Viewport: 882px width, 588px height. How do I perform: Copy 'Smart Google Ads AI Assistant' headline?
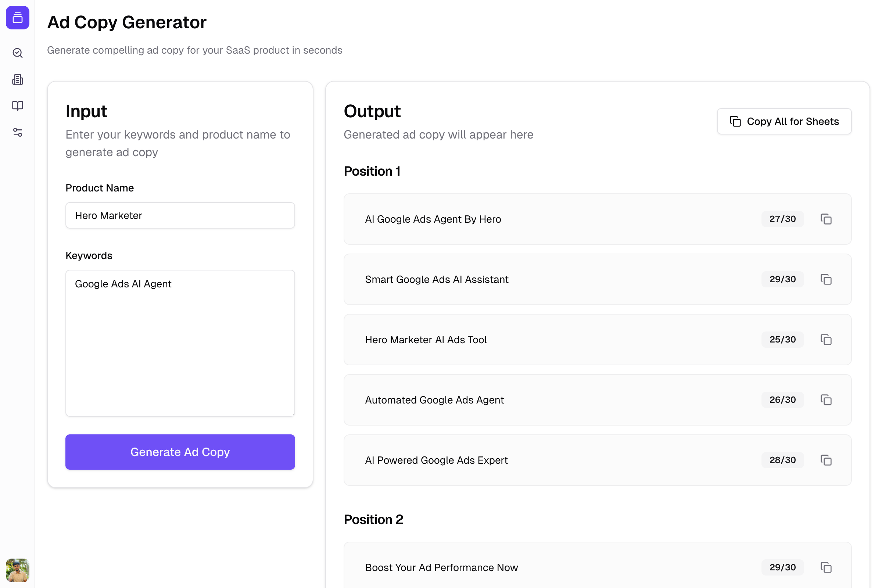[826, 279]
